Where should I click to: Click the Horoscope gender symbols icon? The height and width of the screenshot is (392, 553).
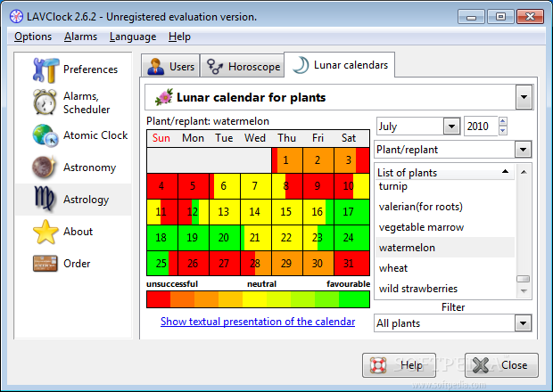tap(215, 66)
